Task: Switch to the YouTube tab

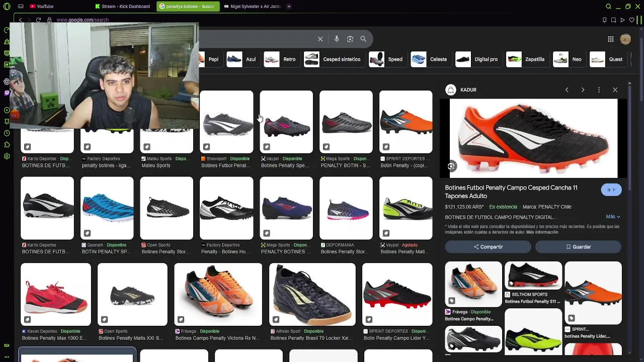Action: pyautogui.click(x=42, y=7)
